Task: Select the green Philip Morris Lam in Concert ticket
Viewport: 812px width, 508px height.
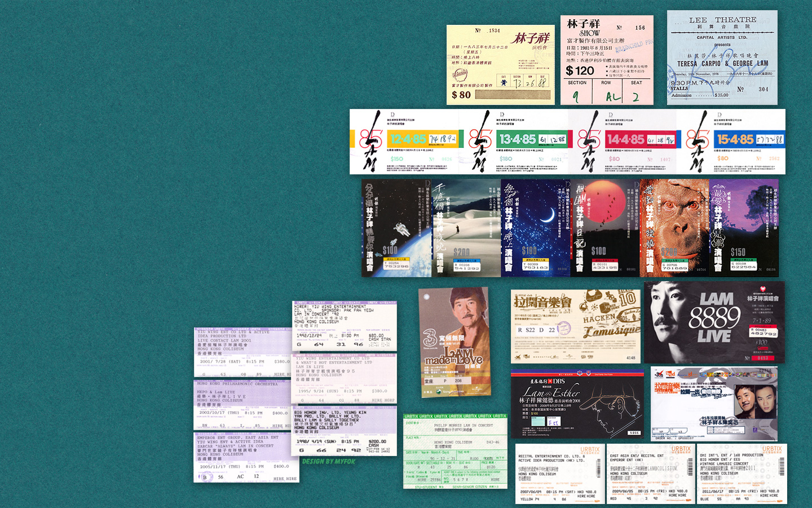Action: pos(455,451)
